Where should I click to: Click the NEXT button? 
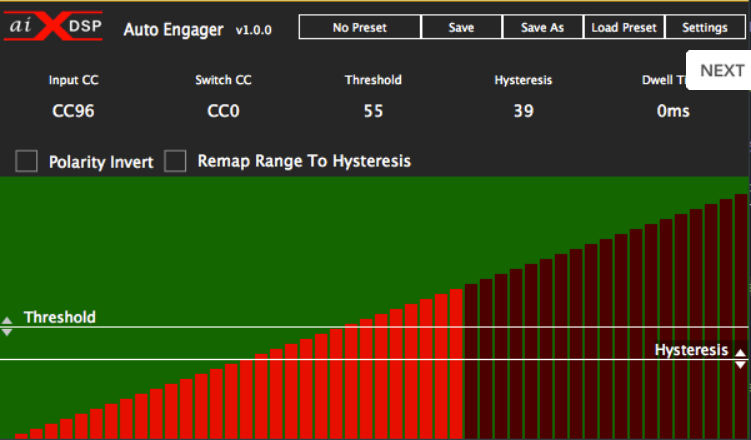point(721,70)
